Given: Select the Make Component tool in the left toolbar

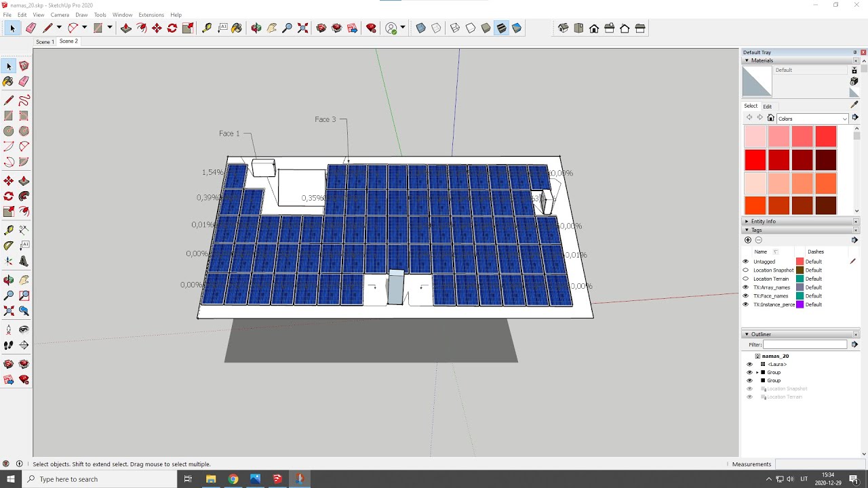Looking at the screenshot, I should (x=24, y=66).
